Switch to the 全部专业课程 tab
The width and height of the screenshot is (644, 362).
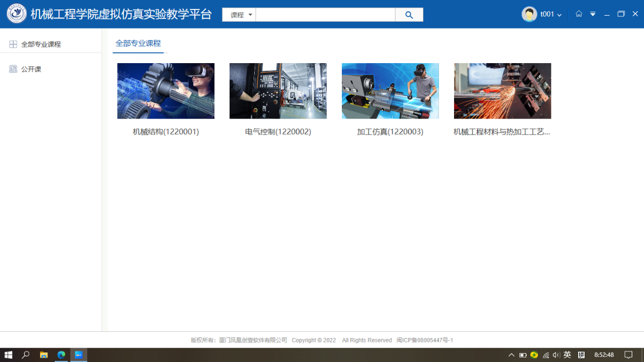(138, 43)
